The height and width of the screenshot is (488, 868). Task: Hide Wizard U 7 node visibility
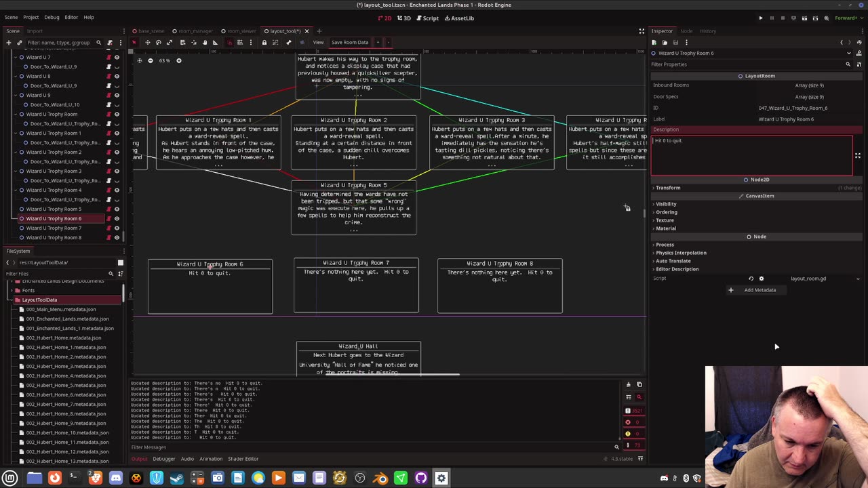point(117,57)
